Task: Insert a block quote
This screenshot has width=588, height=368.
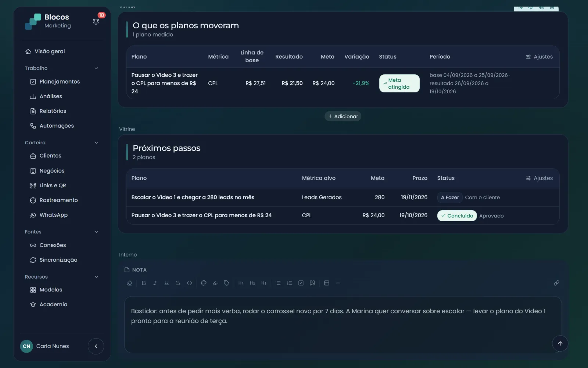Action: pyautogui.click(x=312, y=283)
